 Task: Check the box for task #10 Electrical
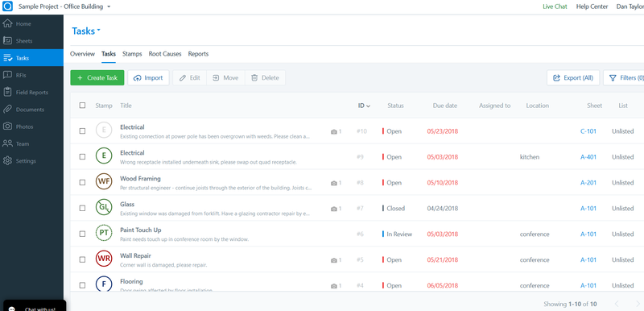(x=83, y=131)
